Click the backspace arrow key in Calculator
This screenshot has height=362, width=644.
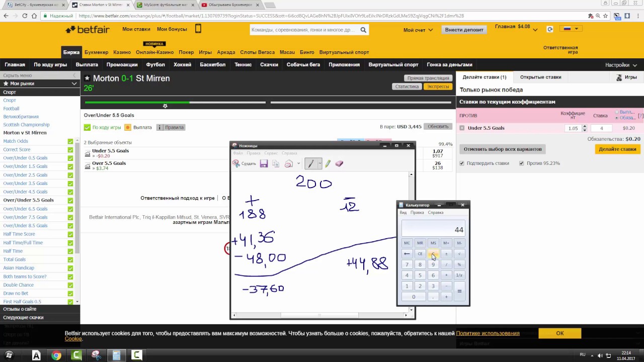[407, 254]
